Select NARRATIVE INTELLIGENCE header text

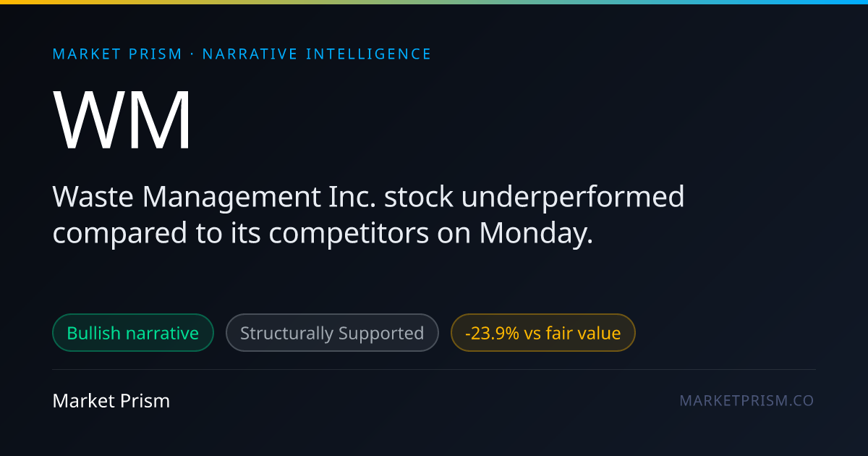tap(317, 54)
